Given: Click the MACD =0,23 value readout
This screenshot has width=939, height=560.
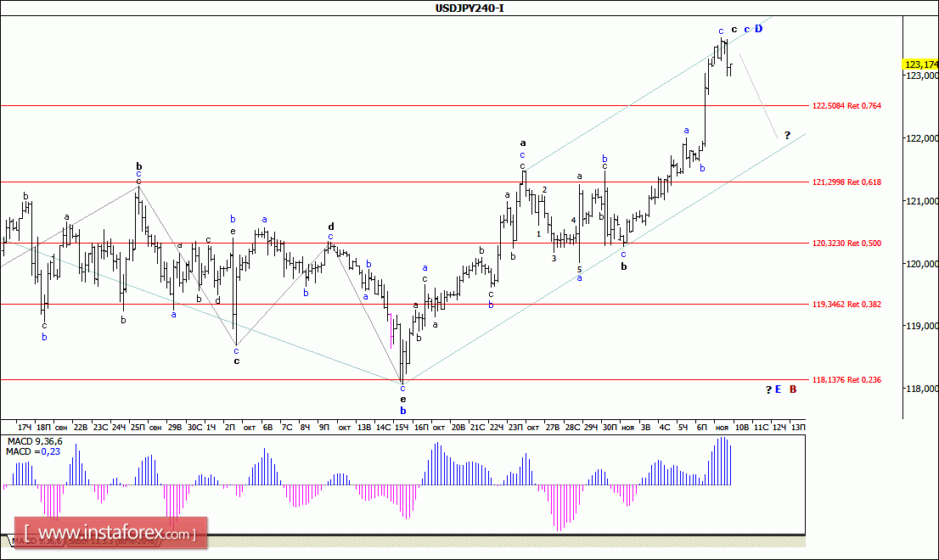Looking at the screenshot, I should tap(33, 451).
